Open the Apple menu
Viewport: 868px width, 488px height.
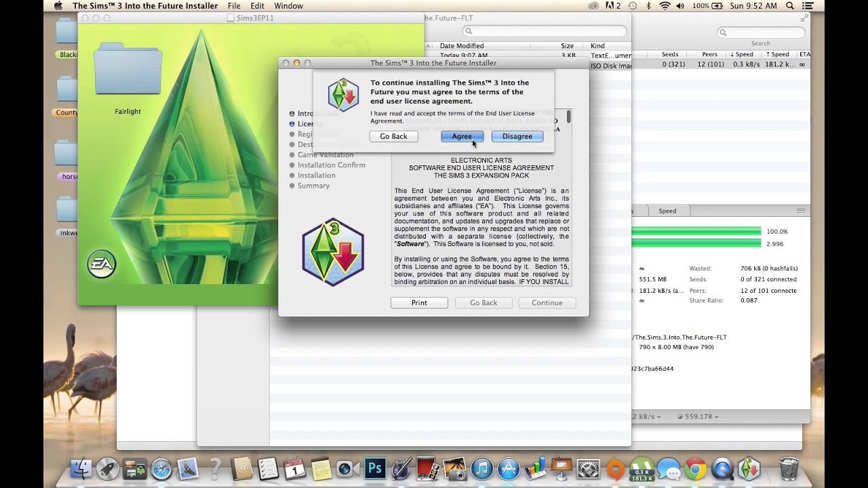pyautogui.click(x=58, y=5)
